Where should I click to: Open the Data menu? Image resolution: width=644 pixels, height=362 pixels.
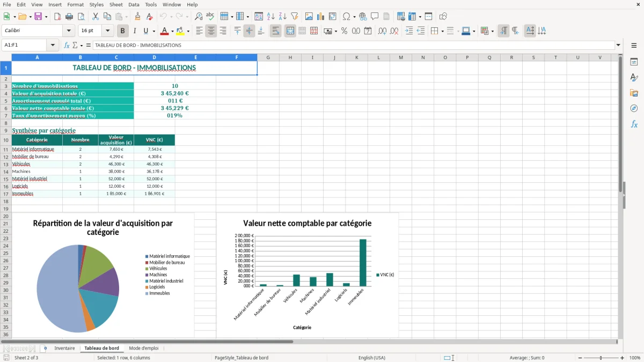click(134, 4)
